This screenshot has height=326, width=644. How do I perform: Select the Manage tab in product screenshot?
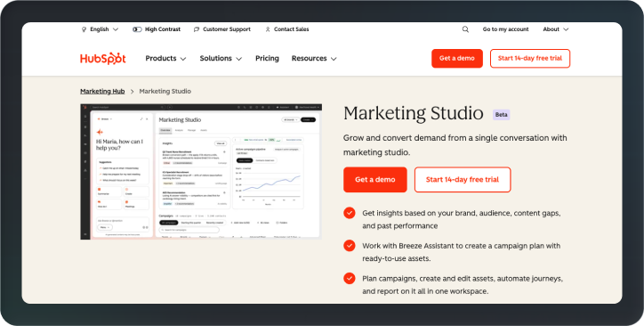[x=191, y=130]
